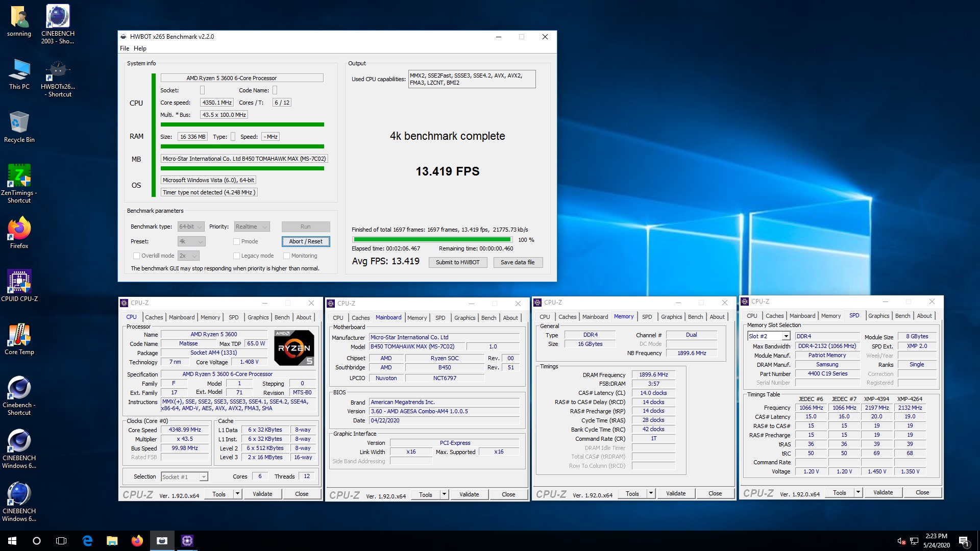The image size is (980, 551).
Task: Click the taskbar clock showing 2:23 PM
Action: (937, 541)
